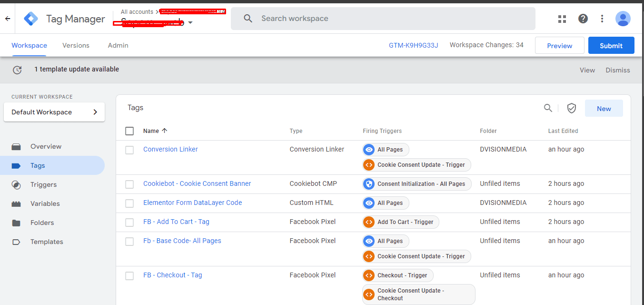This screenshot has width=644, height=305.
Task: Open Elementor Form DataLayer Code tag
Action: [193, 203]
